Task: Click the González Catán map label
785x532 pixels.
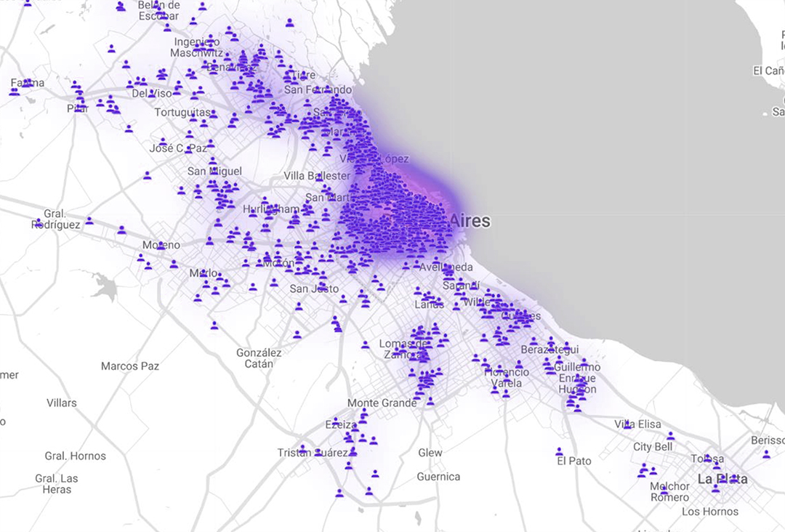Action: pyautogui.click(x=259, y=358)
